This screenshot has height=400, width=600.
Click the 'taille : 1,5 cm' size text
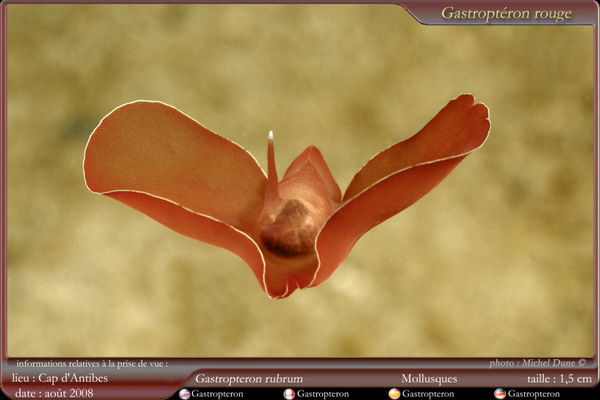coord(560,379)
